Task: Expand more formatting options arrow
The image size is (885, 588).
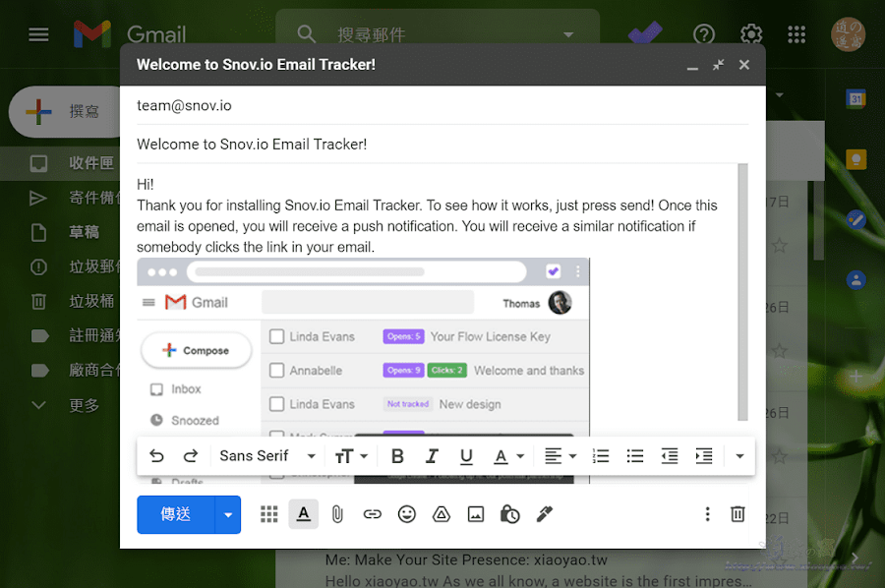Action: (x=739, y=456)
